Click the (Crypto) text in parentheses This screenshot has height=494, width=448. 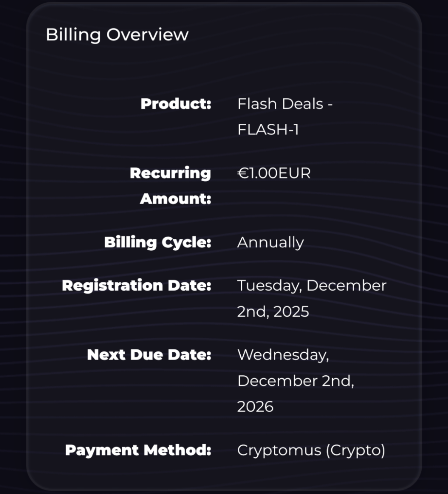356,450
